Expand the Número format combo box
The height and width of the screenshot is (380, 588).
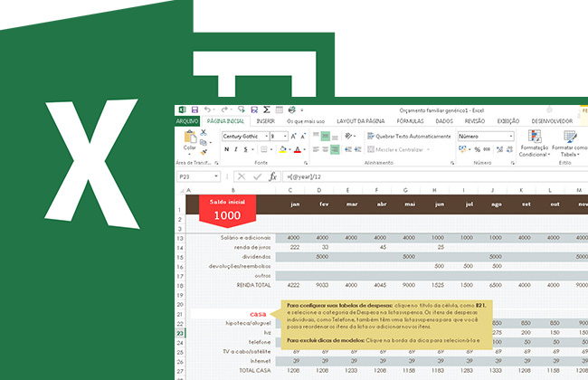click(511, 137)
